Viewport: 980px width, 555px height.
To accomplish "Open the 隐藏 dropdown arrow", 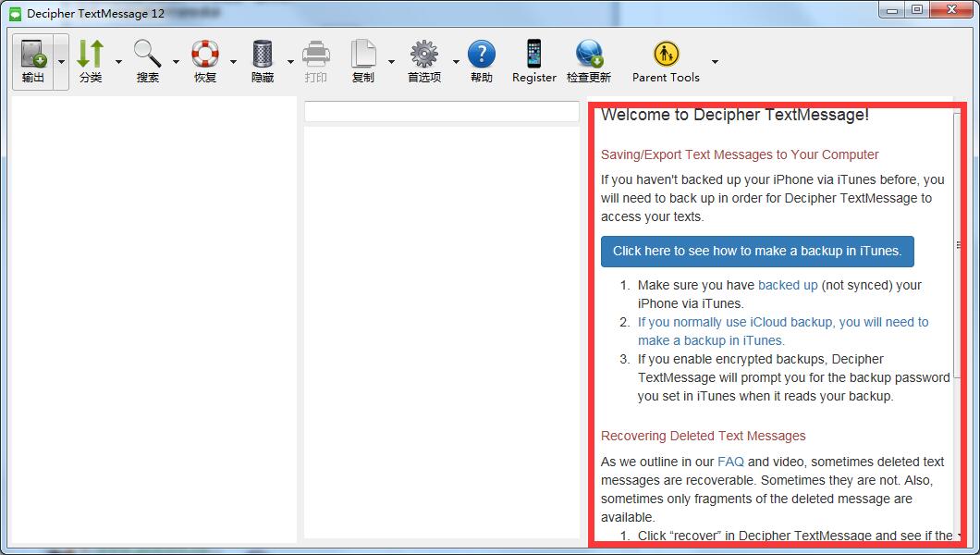I will coord(290,62).
